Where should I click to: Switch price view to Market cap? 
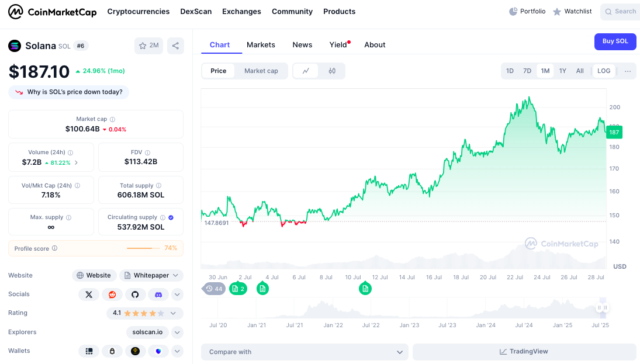261,71
